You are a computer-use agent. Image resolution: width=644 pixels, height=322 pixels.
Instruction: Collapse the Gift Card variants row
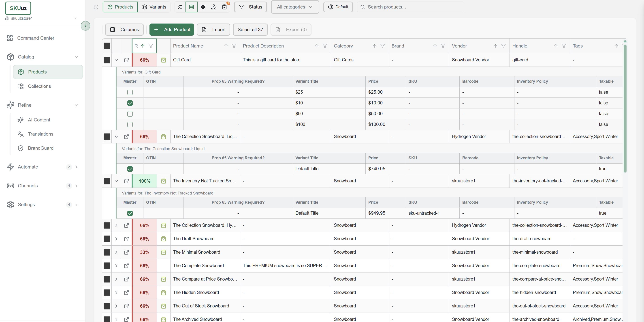pyautogui.click(x=116, y=60)
